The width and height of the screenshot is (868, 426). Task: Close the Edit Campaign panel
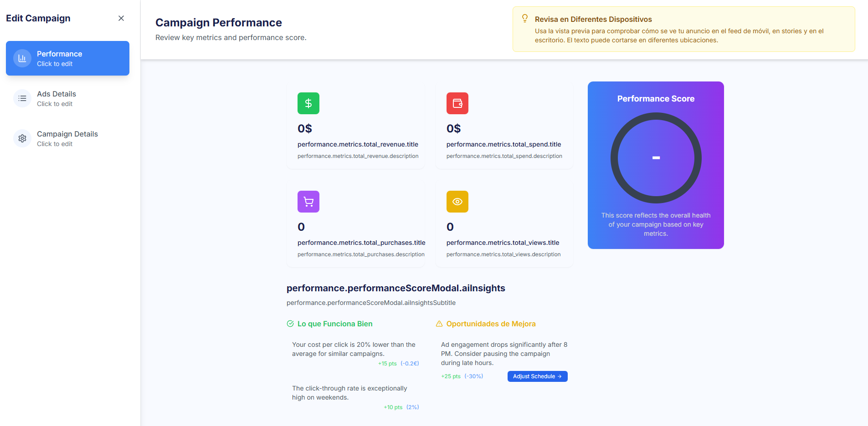click(121, 18)
